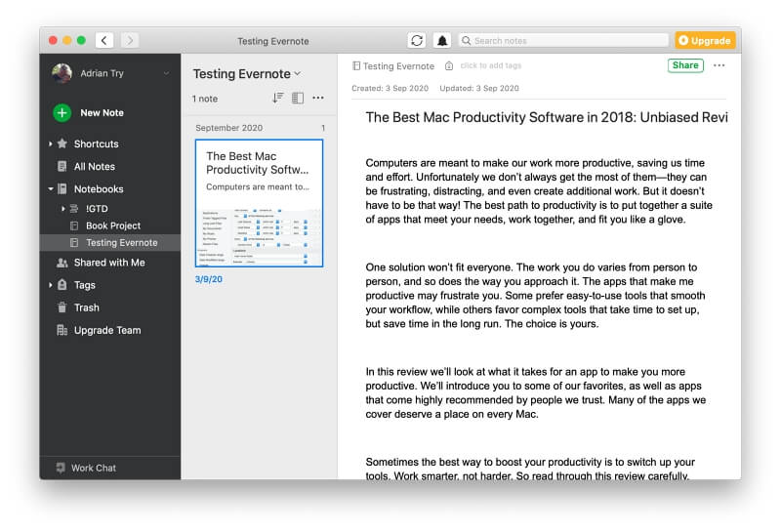Expand the Tags section arrow
781x532 pixels.
51,285
